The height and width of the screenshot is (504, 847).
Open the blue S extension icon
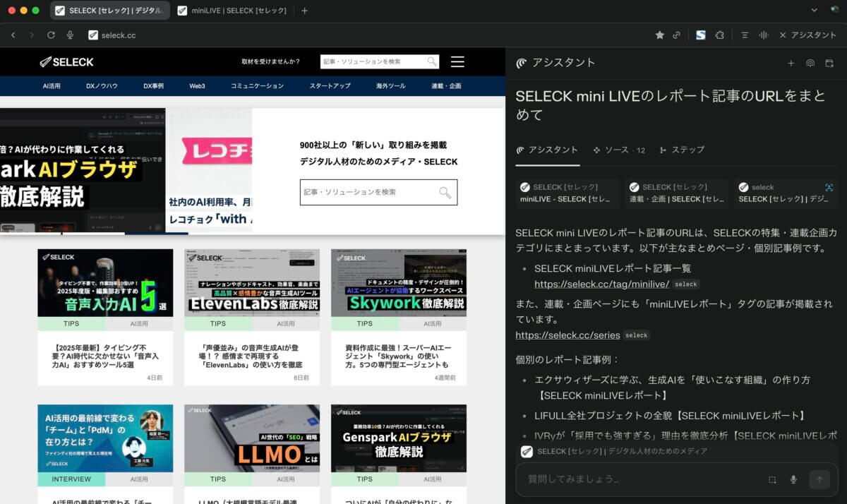[700, 35]
